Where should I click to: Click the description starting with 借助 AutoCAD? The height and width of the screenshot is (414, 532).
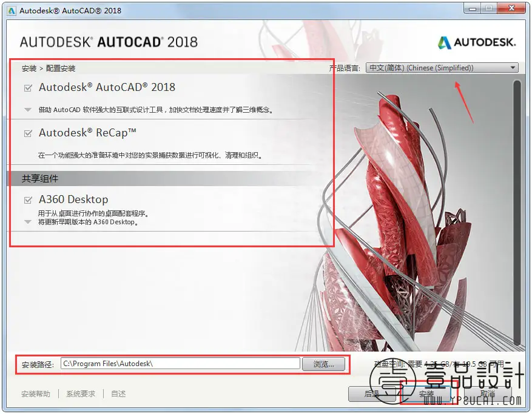(156, 110)
